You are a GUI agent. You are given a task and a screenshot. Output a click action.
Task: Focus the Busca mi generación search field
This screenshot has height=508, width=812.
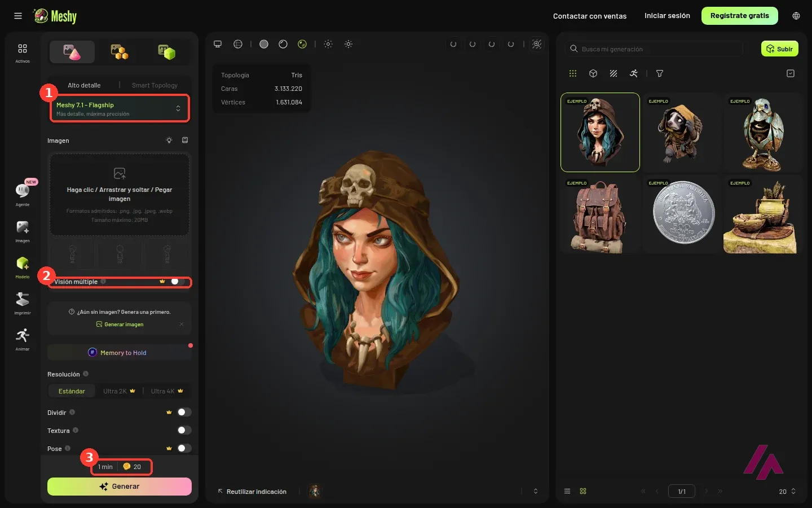(654, 49)
